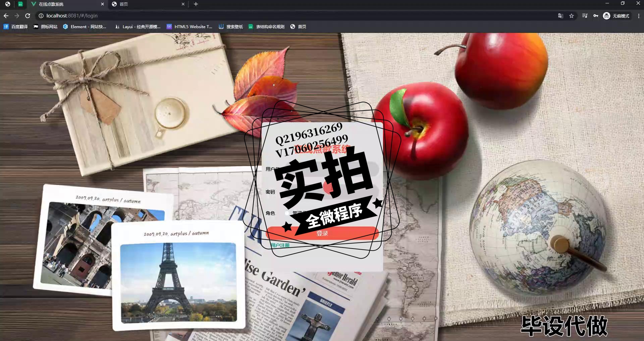This screenshot has height=341, width=644.
Task: Open a new browser tab
Action: click(x=196, y=4)
